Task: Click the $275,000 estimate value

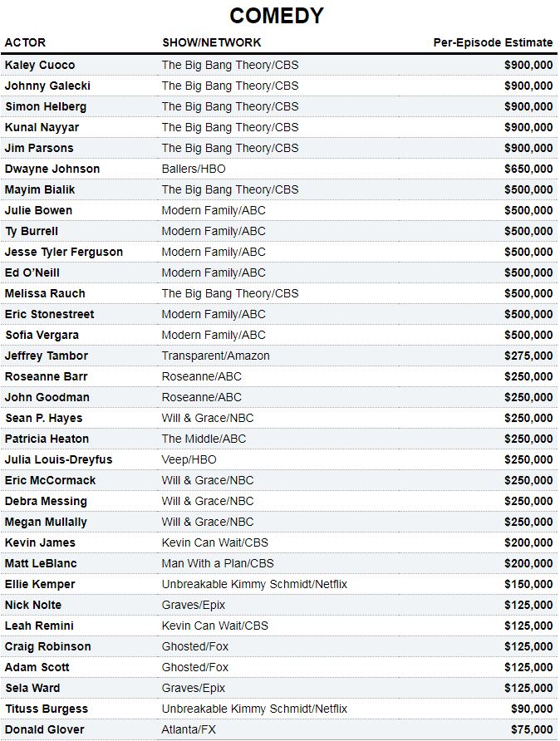Action: [x=528, y=356]
